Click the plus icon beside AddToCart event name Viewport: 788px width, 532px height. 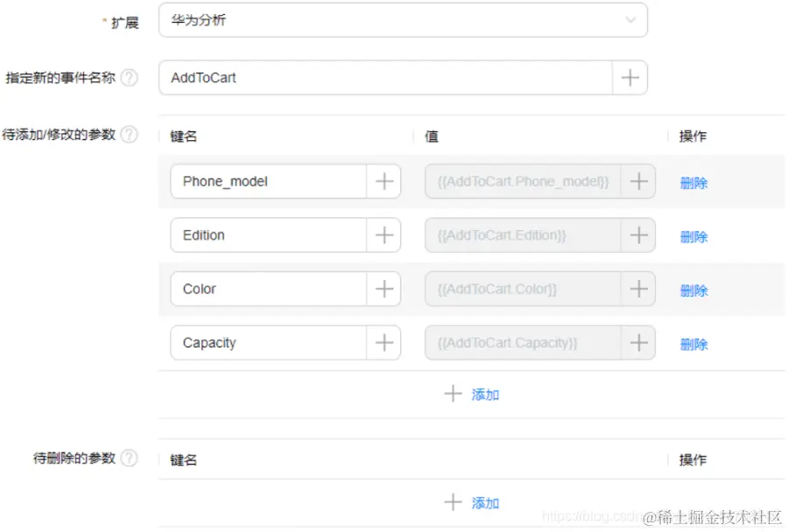pos(630,78)
